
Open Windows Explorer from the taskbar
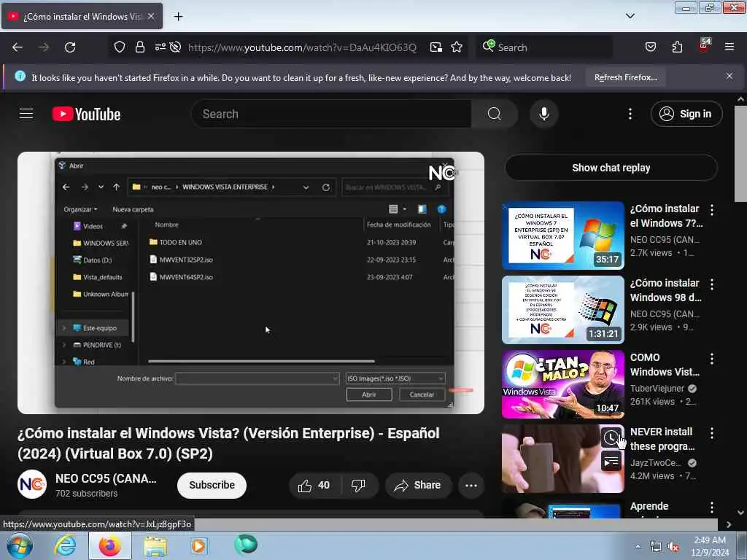coord(155,545)
